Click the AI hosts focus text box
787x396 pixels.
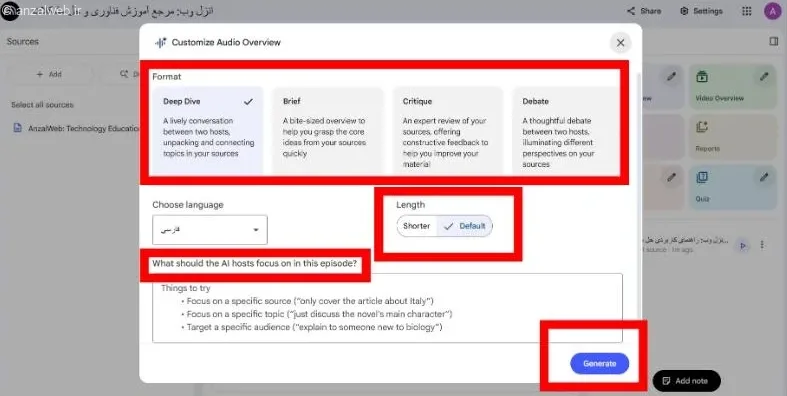click(387, 308)
